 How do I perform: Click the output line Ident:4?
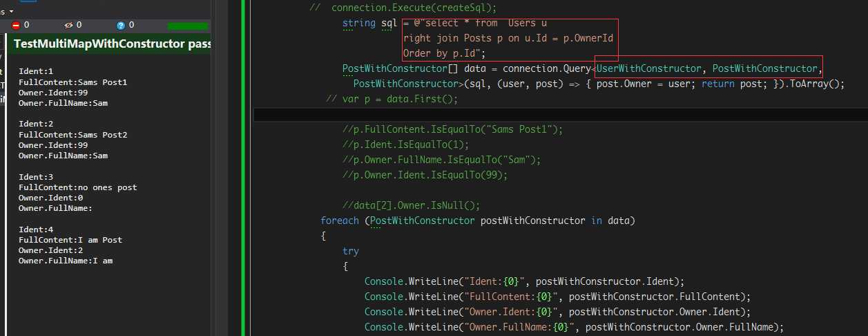pos(36,230)
